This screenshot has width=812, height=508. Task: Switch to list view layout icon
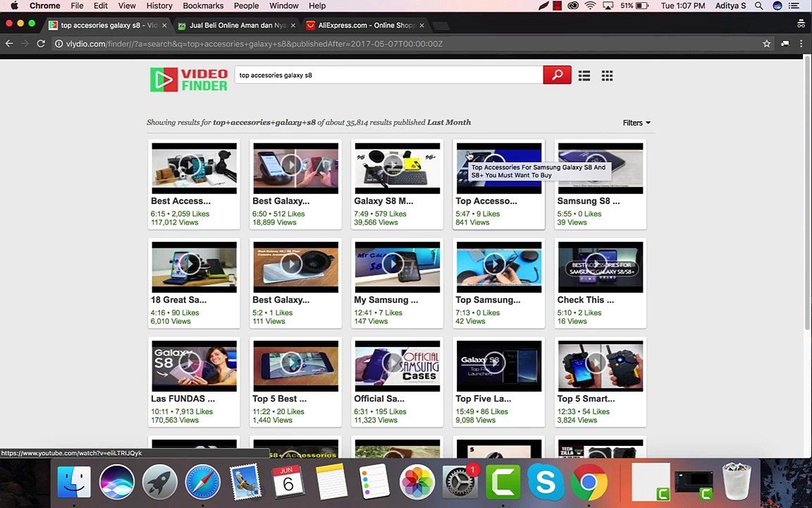[x=584, y=75]
